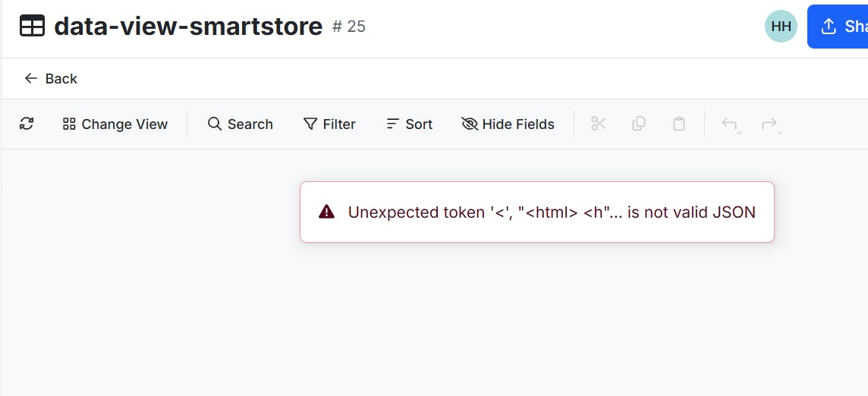Open the Filter options

(x=329, y=124)
